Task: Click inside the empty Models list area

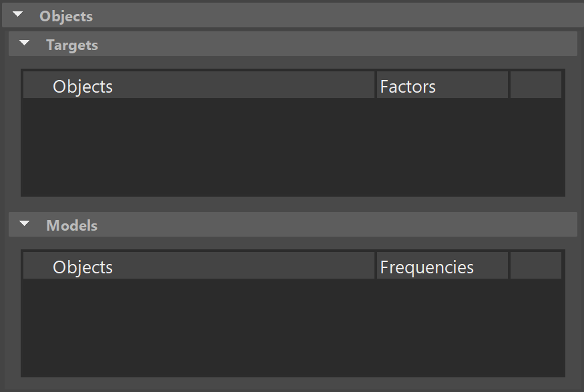Action: coord(293,327)
